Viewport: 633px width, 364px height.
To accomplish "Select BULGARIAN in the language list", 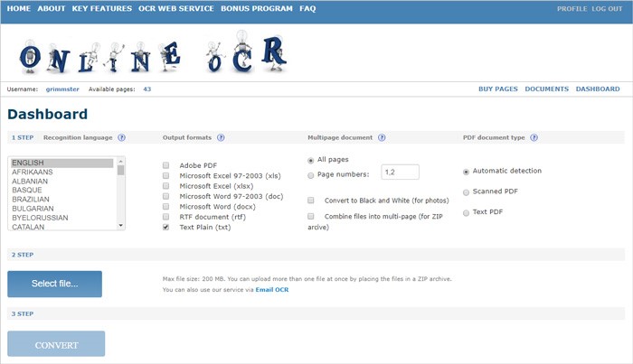I will coord(62,209).
